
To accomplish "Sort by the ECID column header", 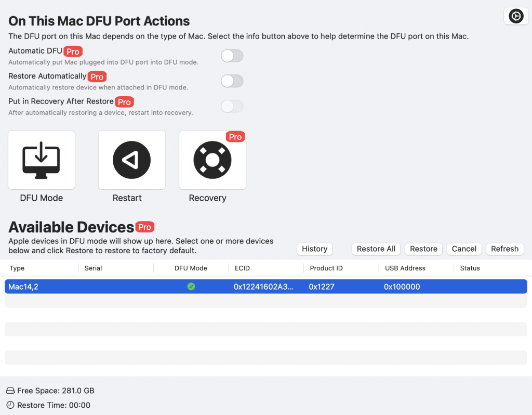I will [242, 268].
